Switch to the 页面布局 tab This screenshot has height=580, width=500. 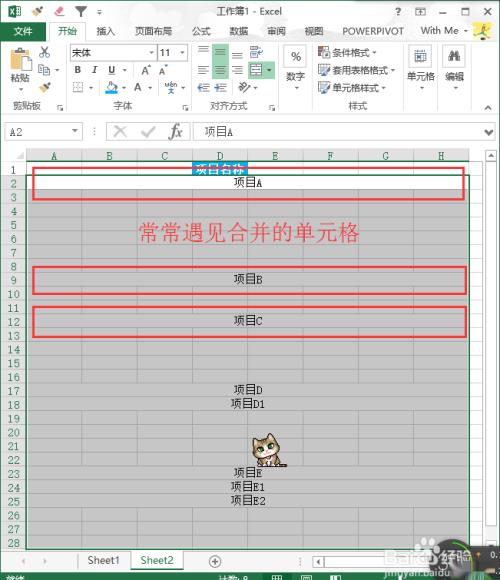coord(153,31)
